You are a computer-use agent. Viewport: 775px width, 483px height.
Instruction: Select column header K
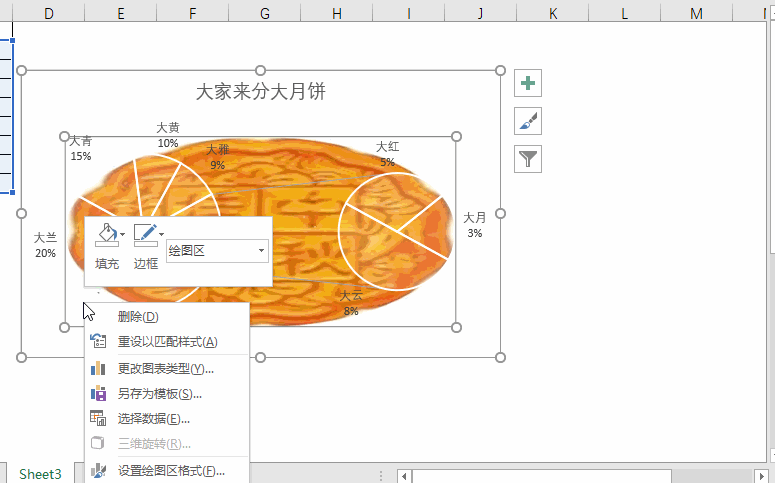553,13
